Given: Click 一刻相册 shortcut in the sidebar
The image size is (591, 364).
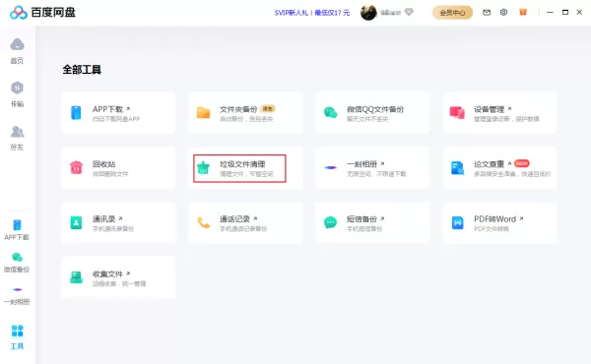Looking at the screenshot, I should (17, 296).
